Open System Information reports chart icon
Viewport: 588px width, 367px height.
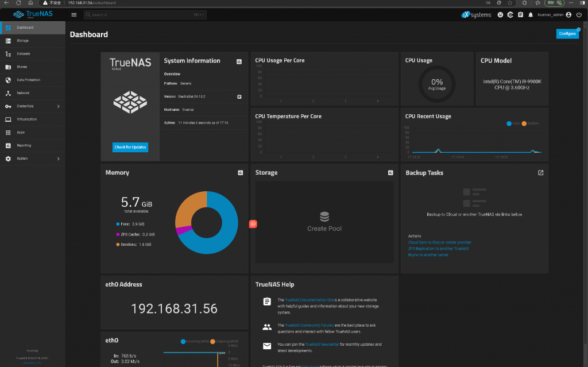(239, 61)
